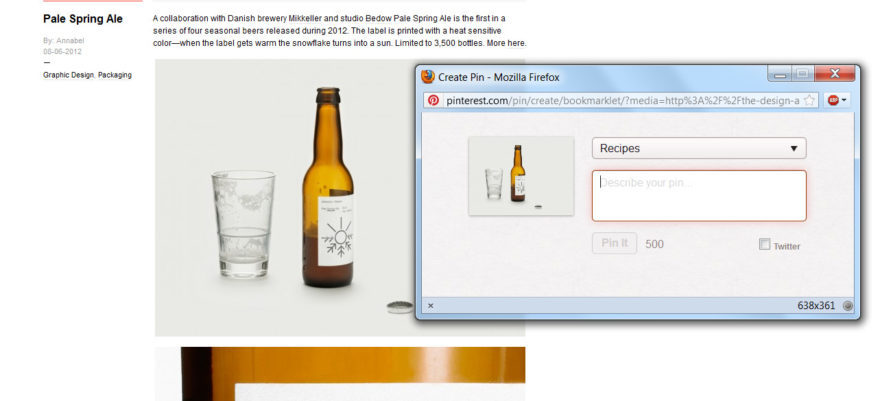Close the status bar with the x icon
The image size is (880, 401).
point(430,306)
